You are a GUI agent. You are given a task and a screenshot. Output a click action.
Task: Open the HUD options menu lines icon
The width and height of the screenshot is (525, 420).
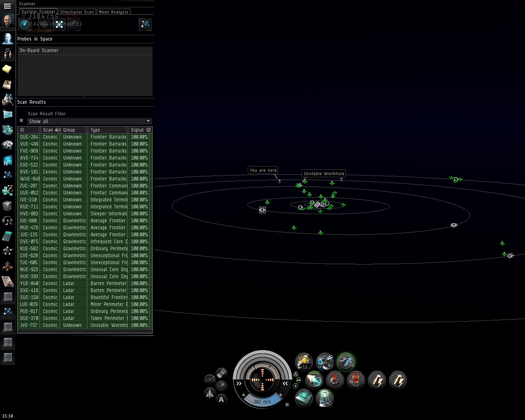coord(287,404)
